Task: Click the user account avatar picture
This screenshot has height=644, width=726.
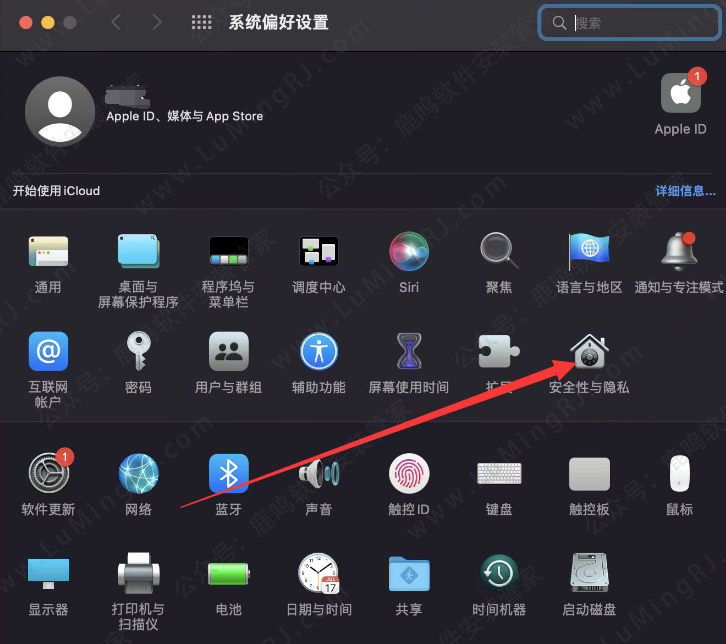Action: pos(59,110)
